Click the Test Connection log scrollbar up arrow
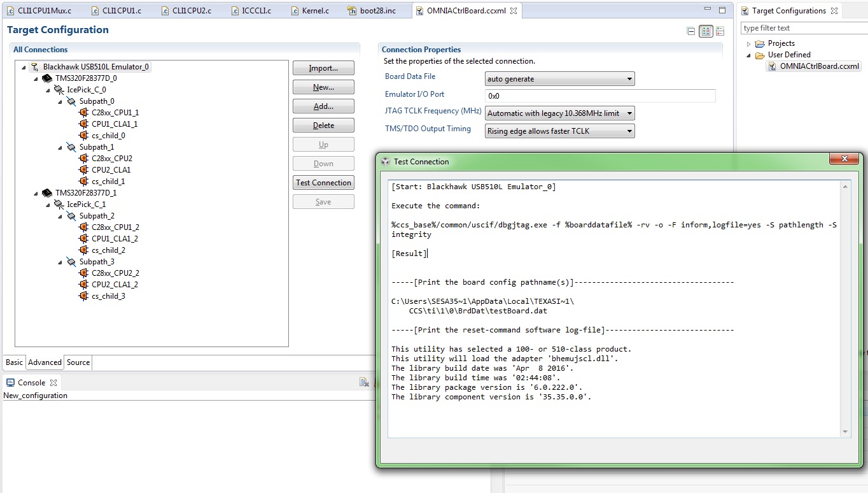Image resolution: width=868 pixels, height=493 pixels. point(845,186)
